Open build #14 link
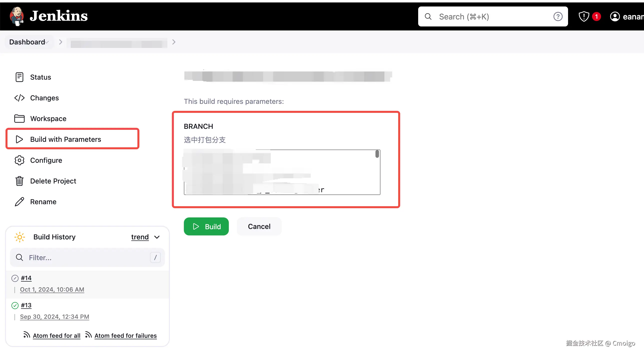This screenshot has height=356, width=644. click(x=26, y=278)
